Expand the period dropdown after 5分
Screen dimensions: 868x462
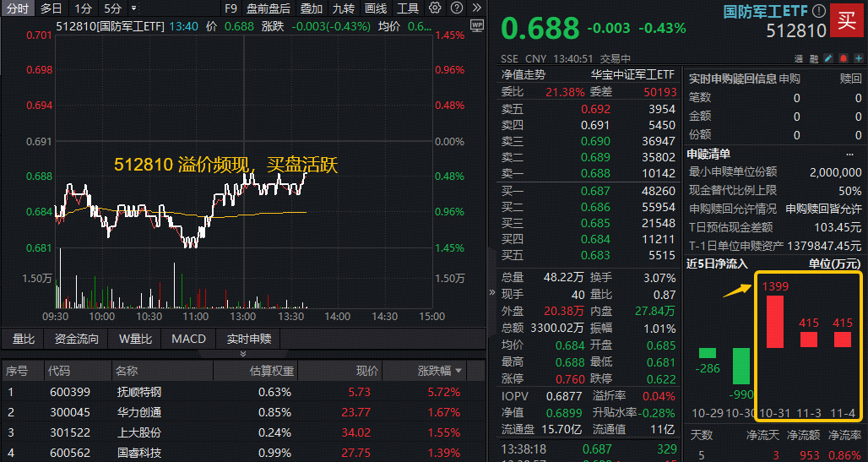(x=134, y=8)
